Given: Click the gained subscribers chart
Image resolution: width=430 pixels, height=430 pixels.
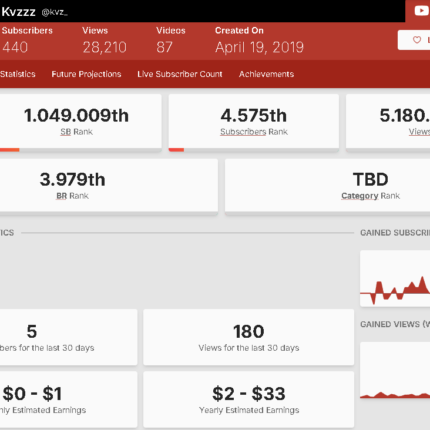Looking at the screenshot, I should [395, 278].
